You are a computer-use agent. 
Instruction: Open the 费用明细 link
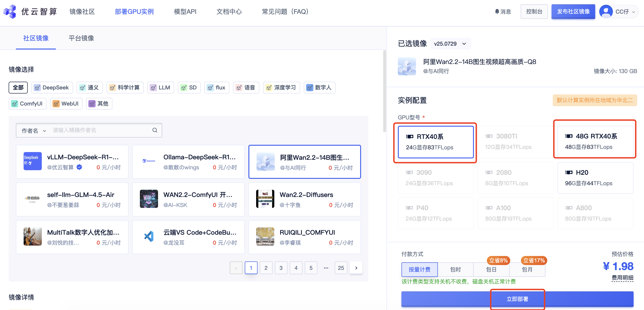pyautogui.click(x=622, y=278)
